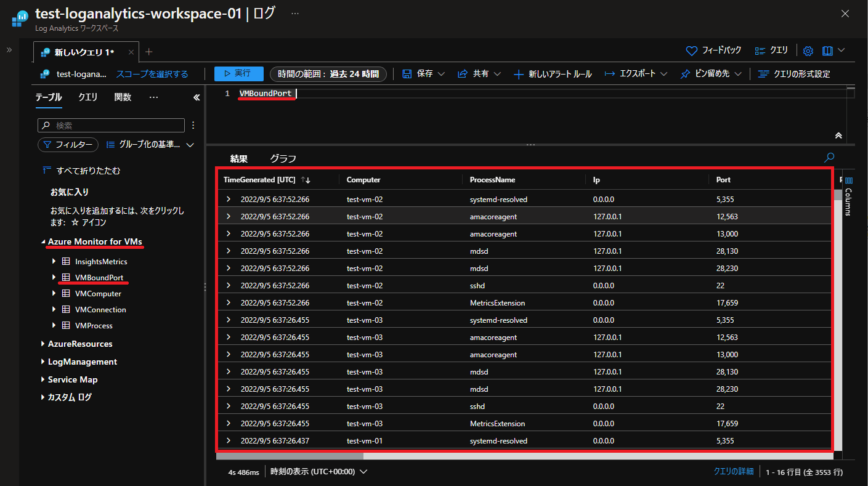Expand the collapsed left navigation chevrons
The height and width of the screenshot is (486, 868).
pyautogui.click(x=9, y=50)
